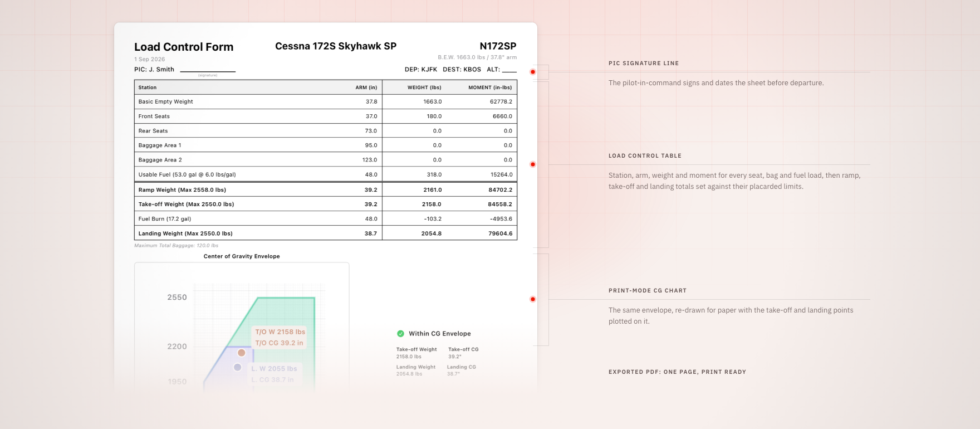Click the Take-off Weight moment 84558.2

pyautogui.click(x=500, y=204)
